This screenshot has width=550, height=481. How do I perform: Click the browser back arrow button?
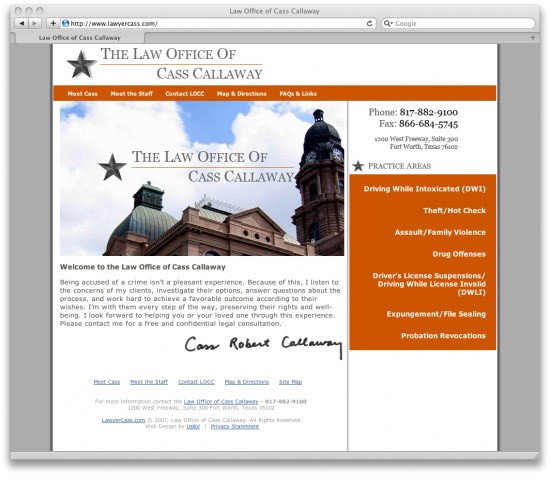tap(21, 24)
